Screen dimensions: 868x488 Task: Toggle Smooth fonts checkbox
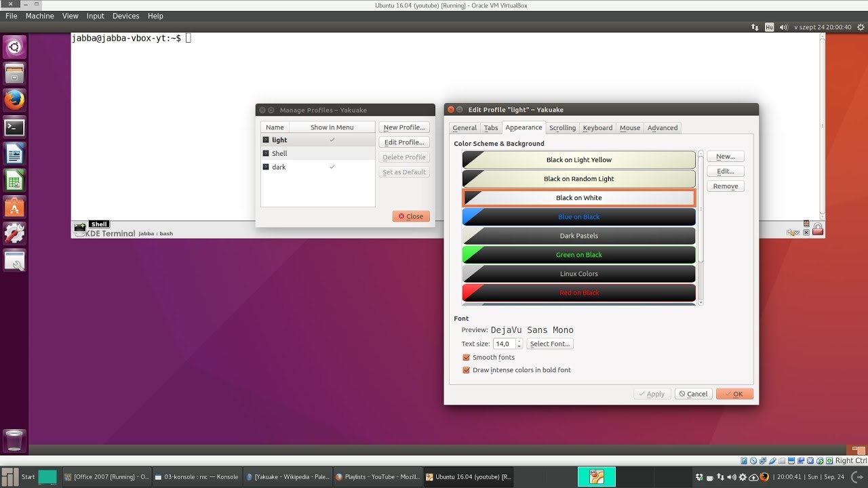point(466,357)
